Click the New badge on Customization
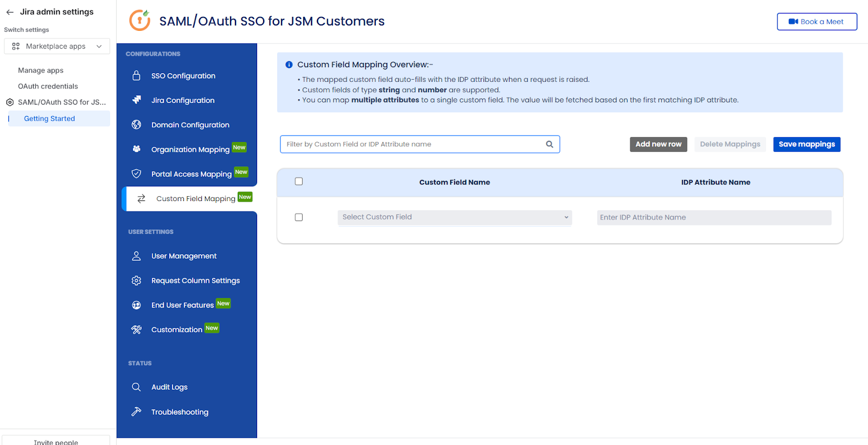This screenshot has width=868, height=445. (212, 328)
